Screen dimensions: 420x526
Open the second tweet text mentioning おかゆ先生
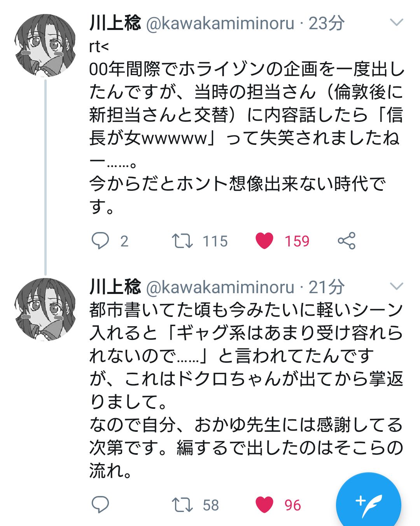coord(245,424)
